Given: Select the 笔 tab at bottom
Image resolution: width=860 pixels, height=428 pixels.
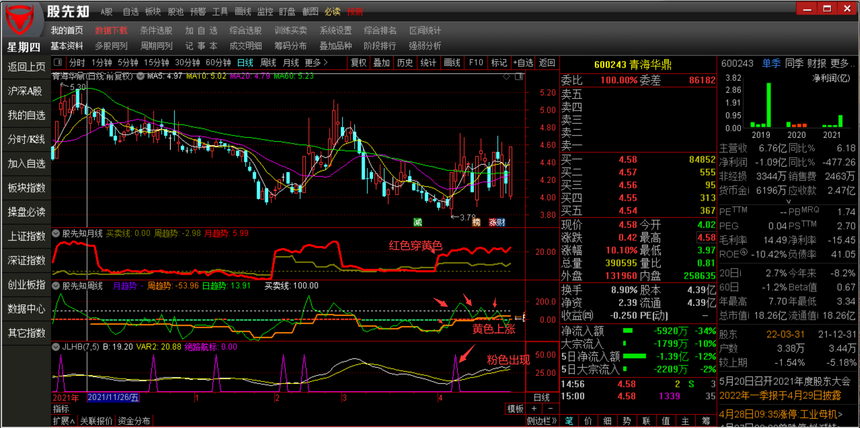Looking at the screenshot, I should point(569,421).
